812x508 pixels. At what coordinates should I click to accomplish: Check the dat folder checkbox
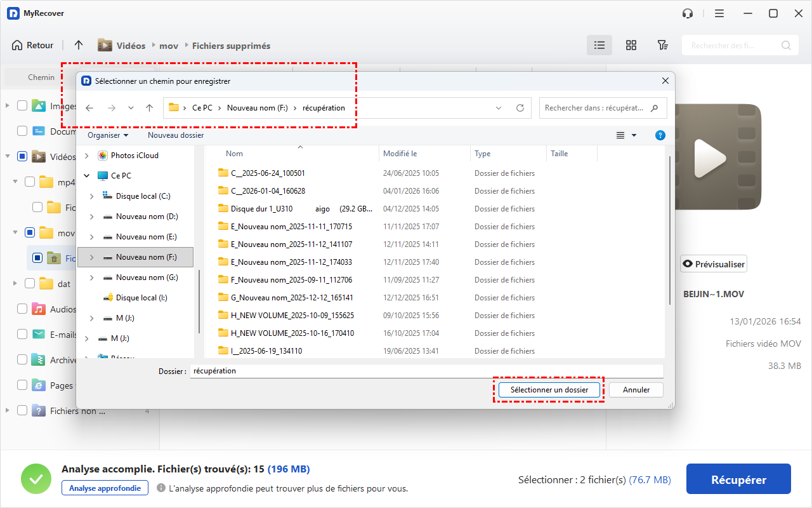coord(30,284)
